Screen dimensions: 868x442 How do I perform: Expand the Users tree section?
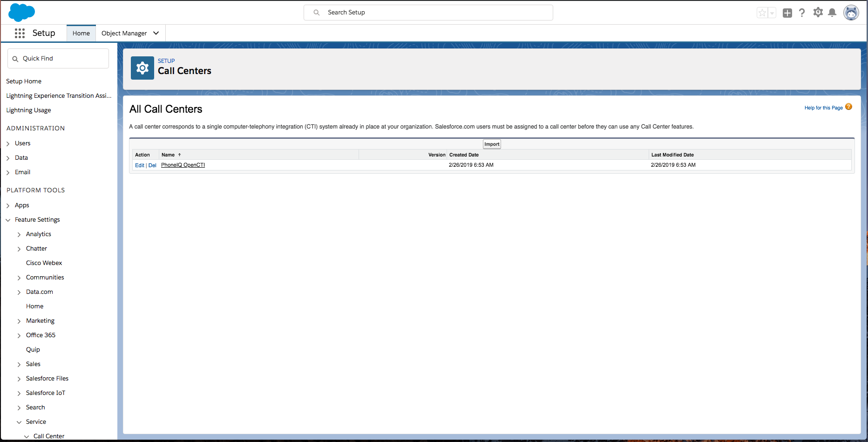coord(8,143)
